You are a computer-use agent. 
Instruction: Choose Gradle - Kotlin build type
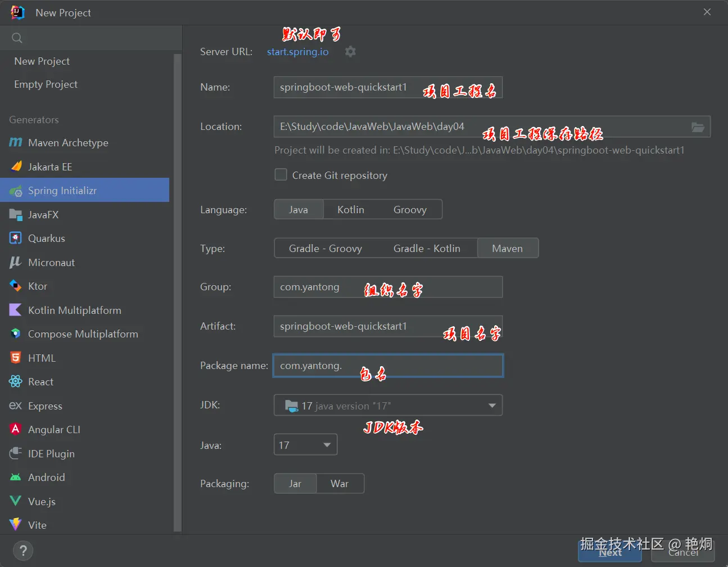[427, 248]
